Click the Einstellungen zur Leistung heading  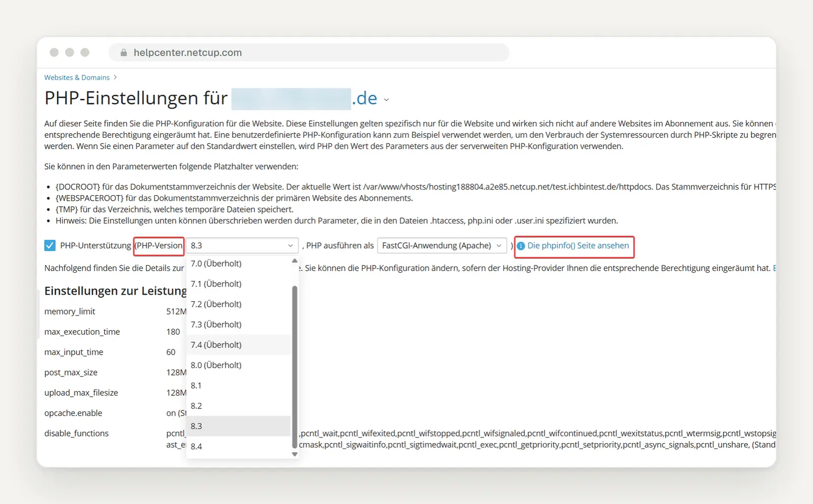pos(115,291)
